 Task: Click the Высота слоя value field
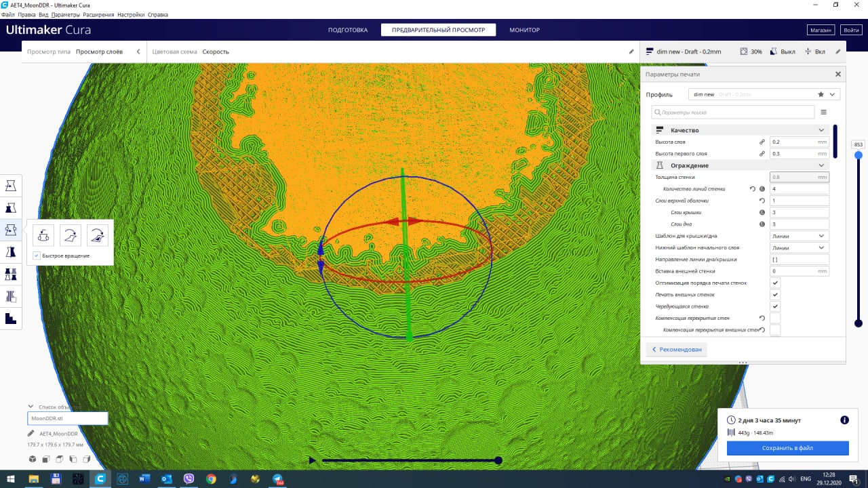point(800,142)
